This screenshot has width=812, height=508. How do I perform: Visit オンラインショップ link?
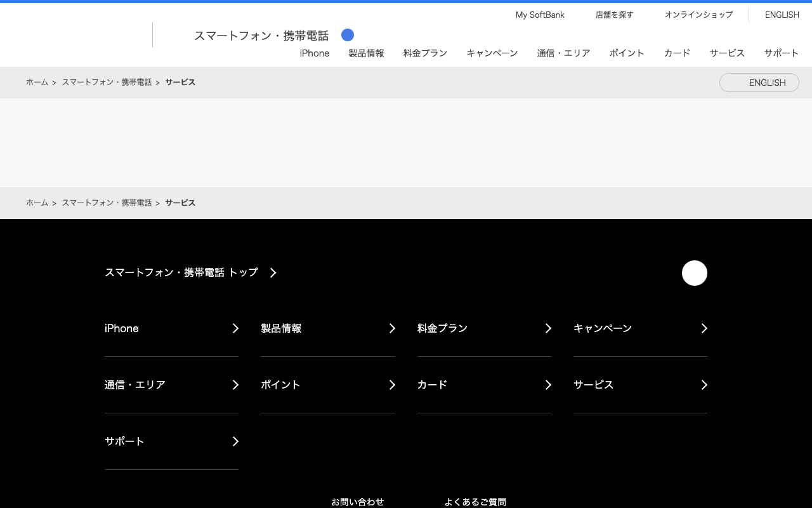pyautogui.click(x=698, y=15)
